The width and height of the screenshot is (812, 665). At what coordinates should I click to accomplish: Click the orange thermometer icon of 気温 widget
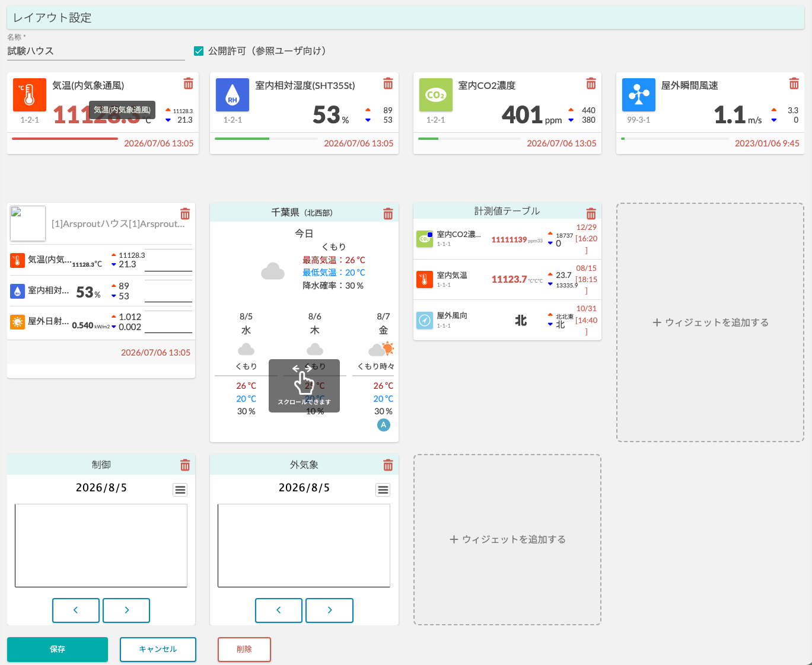tap(30, 95)
